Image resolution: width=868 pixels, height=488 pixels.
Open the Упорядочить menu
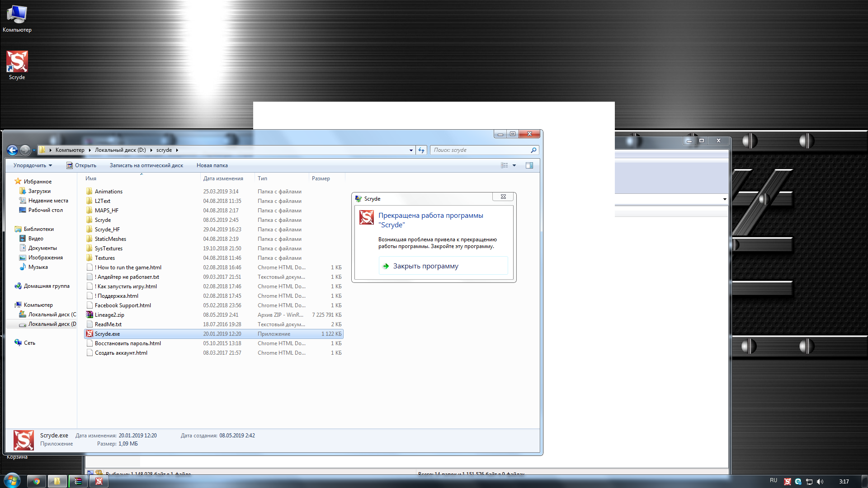pos(33,165)
